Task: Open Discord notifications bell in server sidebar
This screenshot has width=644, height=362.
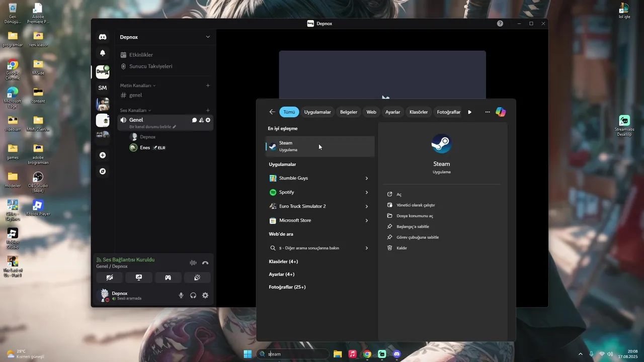Action: click(103, 53)
